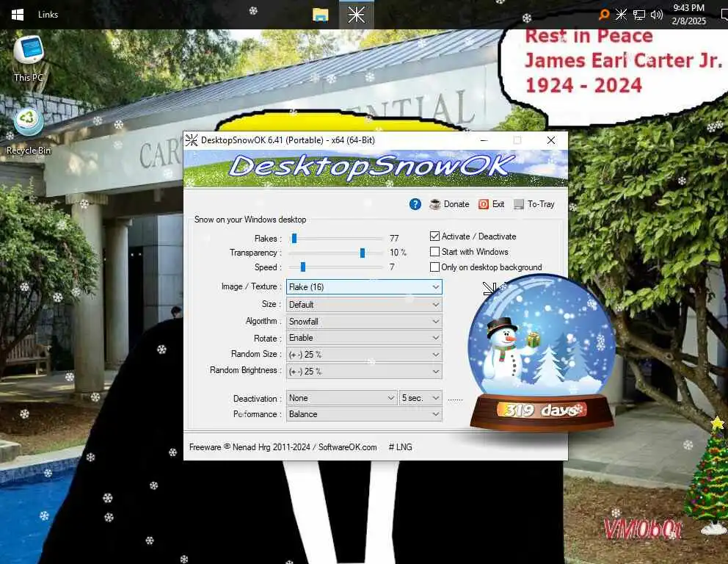Click the volume speaker tray icon
The image size is (728, 564).
[x=657, y=15]
